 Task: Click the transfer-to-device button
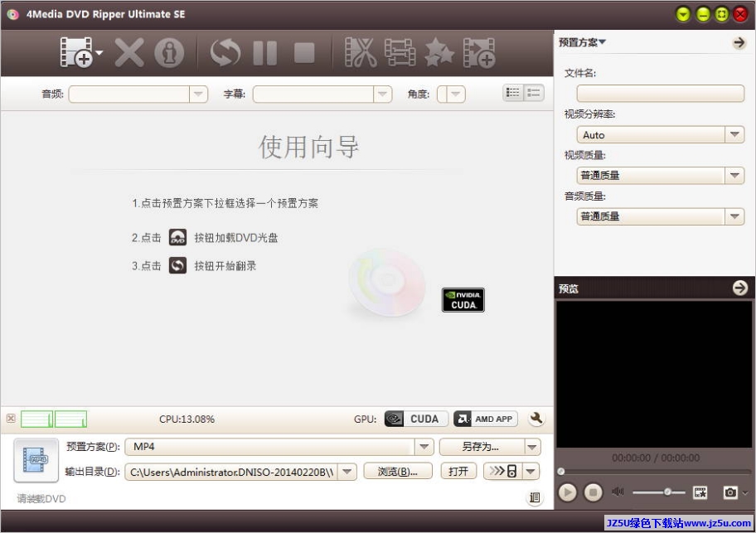click(x=503, y=472)
